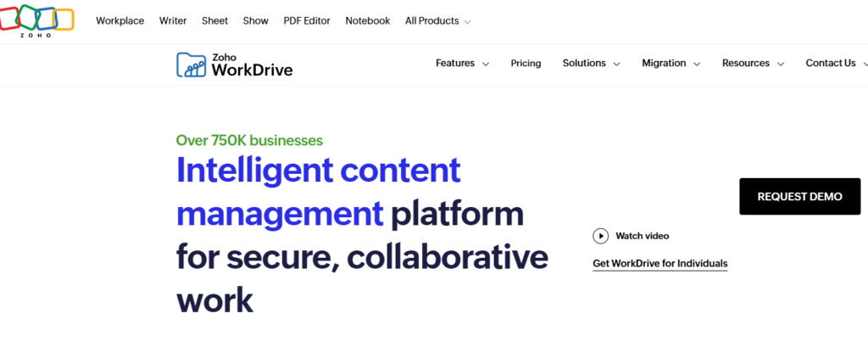This screenshot has width=868, height=364.
Task: Open the Notebook product link
Action: 368,20
